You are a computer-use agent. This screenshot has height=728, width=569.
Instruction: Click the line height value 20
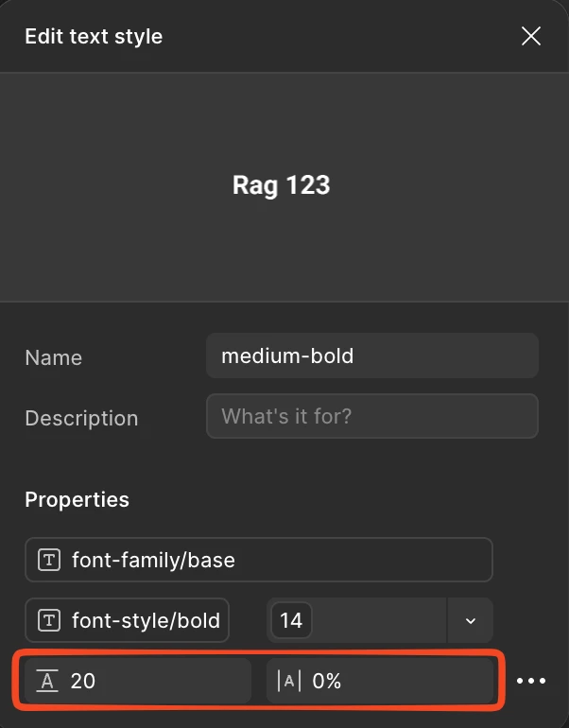click(82, 681)
